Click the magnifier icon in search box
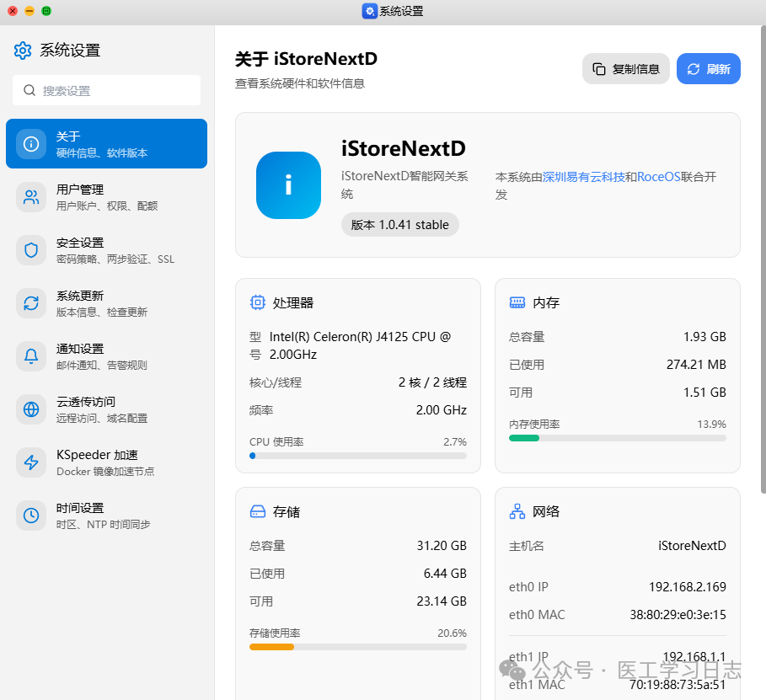766x700 pixels. point(29,90)
